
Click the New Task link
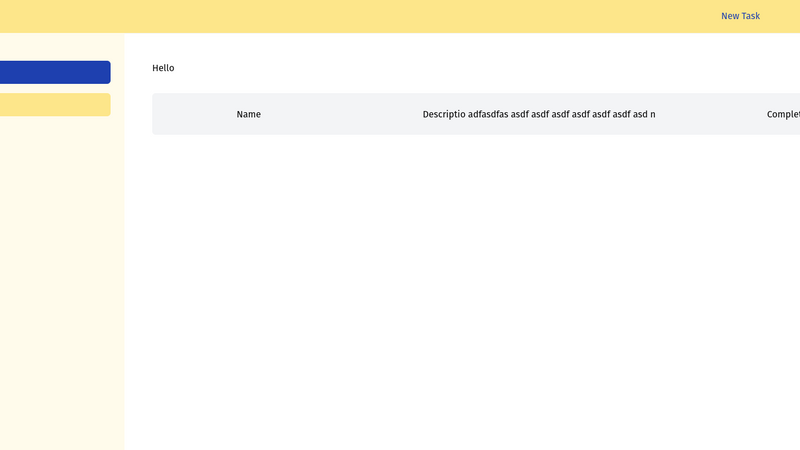tap(740, 16)
